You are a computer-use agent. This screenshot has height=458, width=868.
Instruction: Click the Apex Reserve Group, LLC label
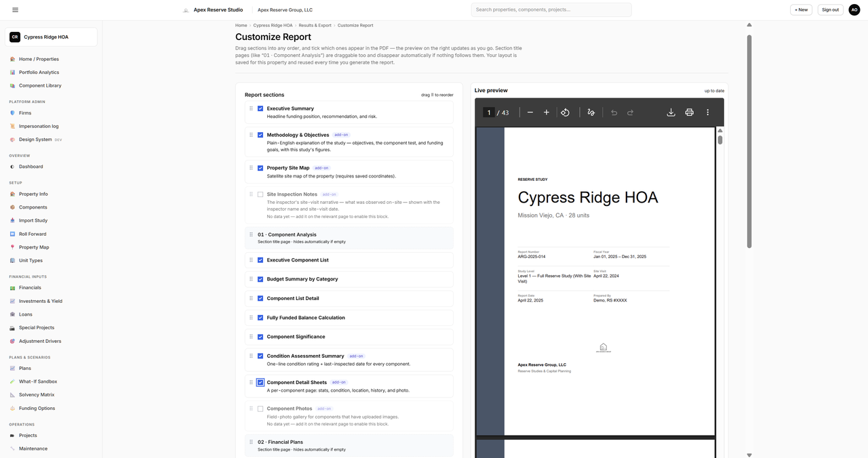click(x=285, y=10)
